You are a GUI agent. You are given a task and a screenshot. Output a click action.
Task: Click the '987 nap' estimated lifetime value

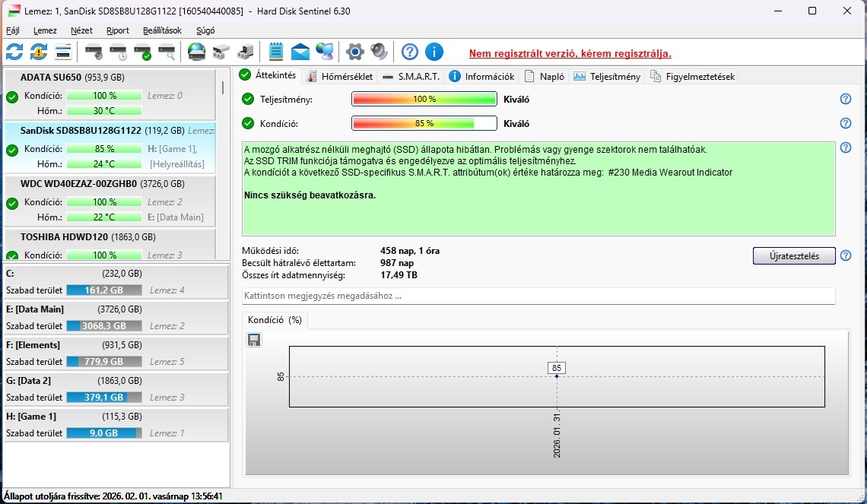pyautogui.click(x=396, y=263)
